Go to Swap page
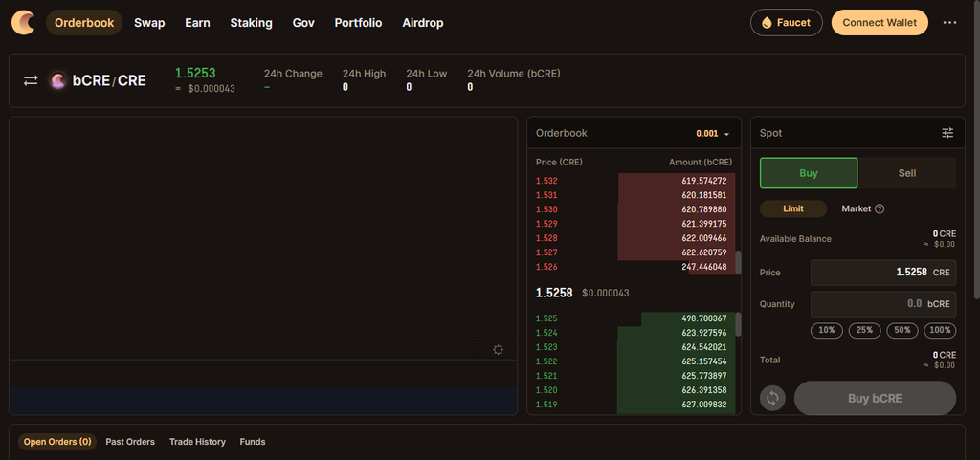980x460 pixels. coord(149,22)
